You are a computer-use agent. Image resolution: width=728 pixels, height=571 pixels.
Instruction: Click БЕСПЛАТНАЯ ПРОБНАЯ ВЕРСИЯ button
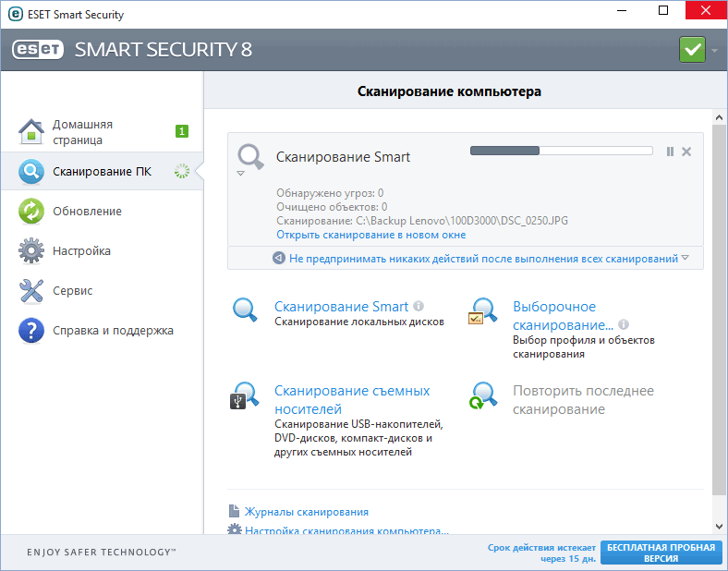[661, 553]
